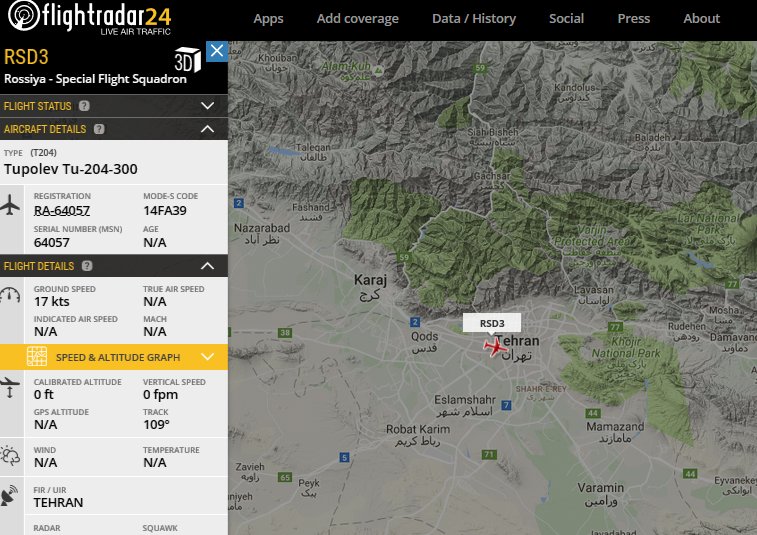Open the 3D view icon
Viewport: 757px width, 535px height.
187,60
